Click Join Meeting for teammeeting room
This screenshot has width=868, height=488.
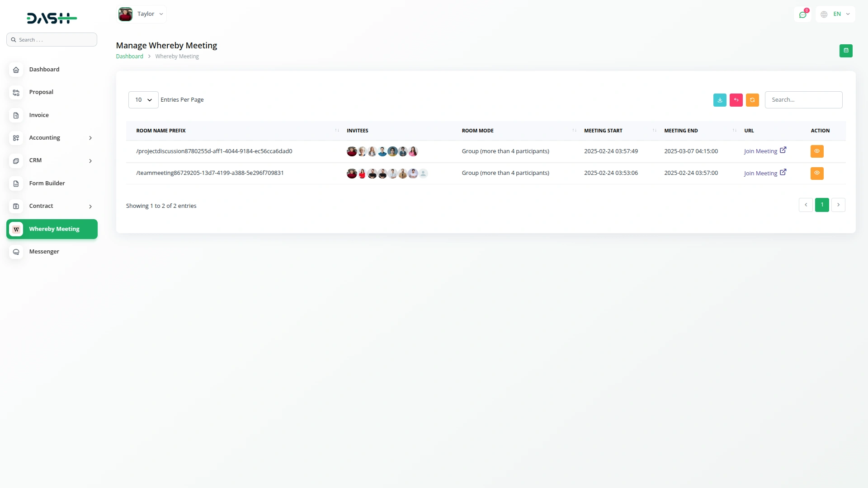tap(760, 174)
